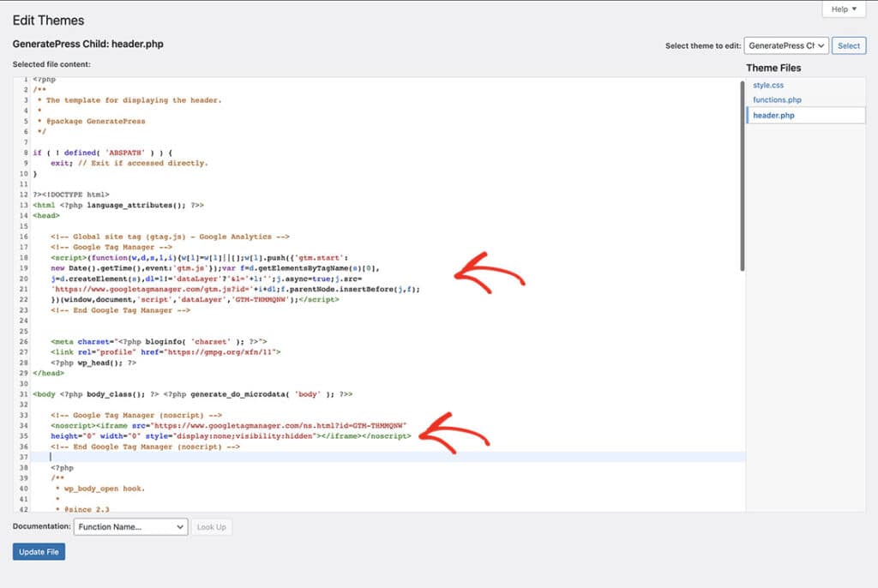Open functions.php from Theme Files
The height and width of the screenshot is (588, 878).
[777, 99]
